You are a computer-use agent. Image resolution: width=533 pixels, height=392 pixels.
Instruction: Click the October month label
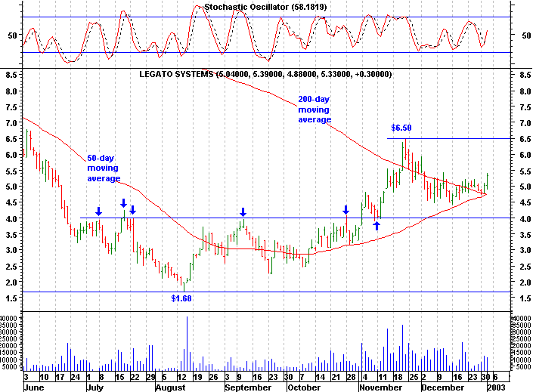pos(304,387)
